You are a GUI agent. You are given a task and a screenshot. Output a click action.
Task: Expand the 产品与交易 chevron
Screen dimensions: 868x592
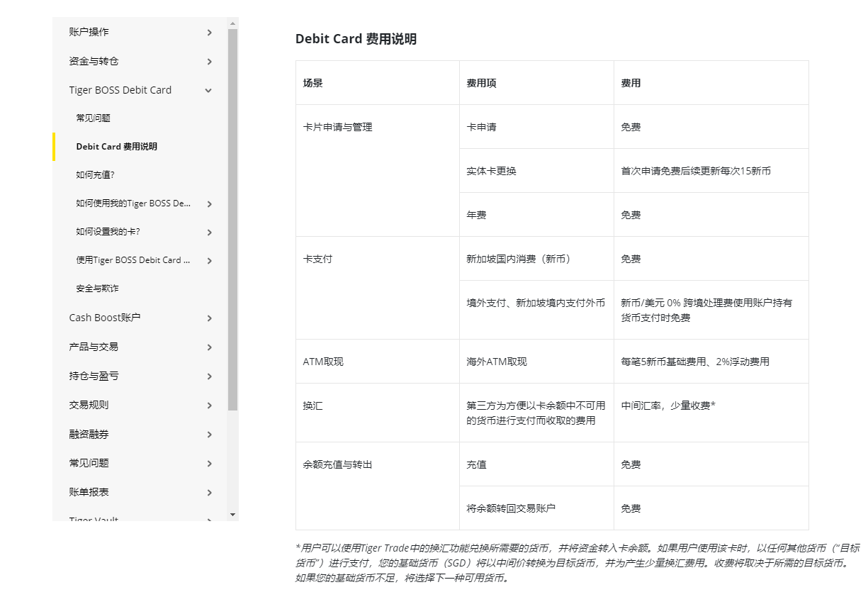tap(209, 347)
